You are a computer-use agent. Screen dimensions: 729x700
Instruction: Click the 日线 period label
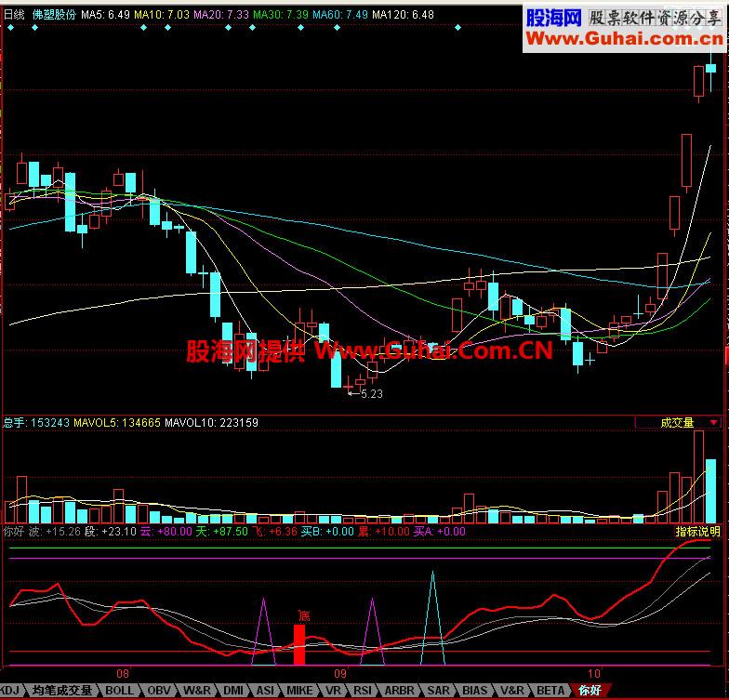[x=14, y=15]
